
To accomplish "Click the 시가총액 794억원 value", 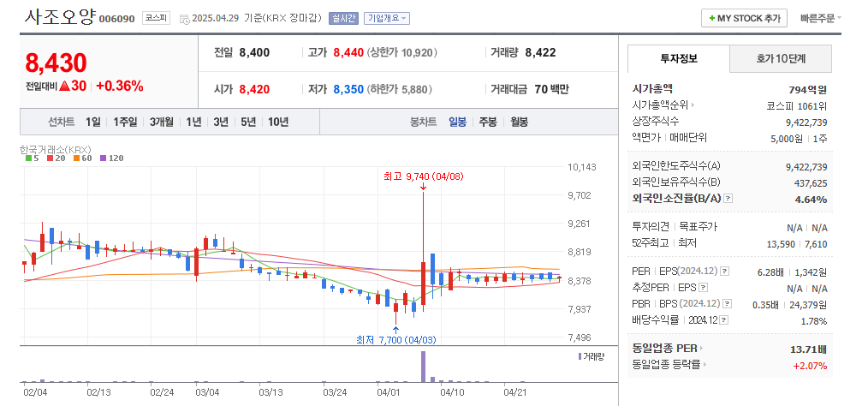I will (808, 90).
